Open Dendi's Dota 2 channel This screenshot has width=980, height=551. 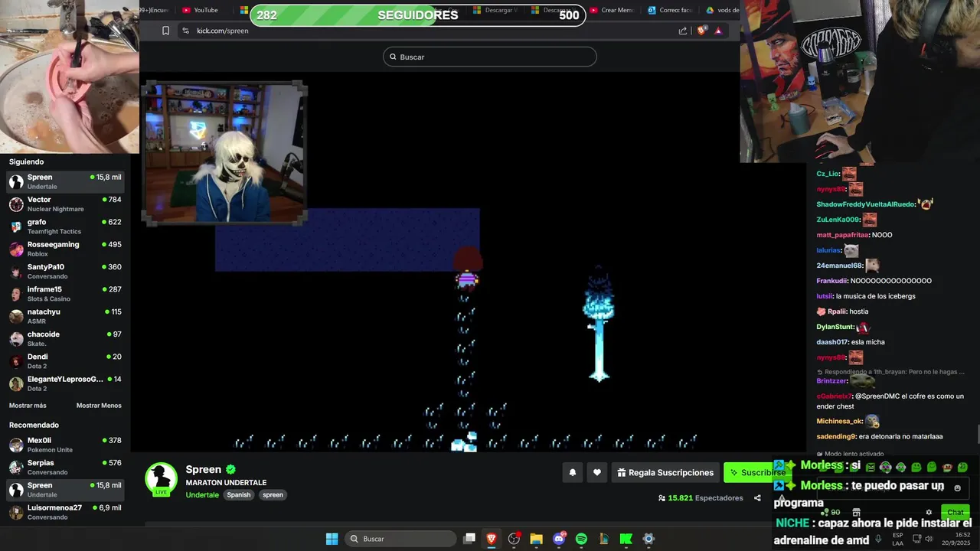65,361
